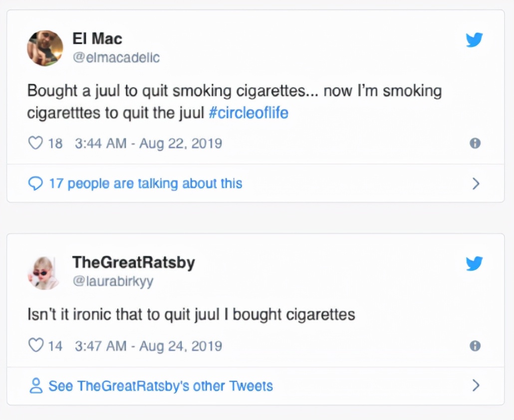Open "17 people are talking about this"
This screenshot has height=420, width=514.
click(145, 184)
